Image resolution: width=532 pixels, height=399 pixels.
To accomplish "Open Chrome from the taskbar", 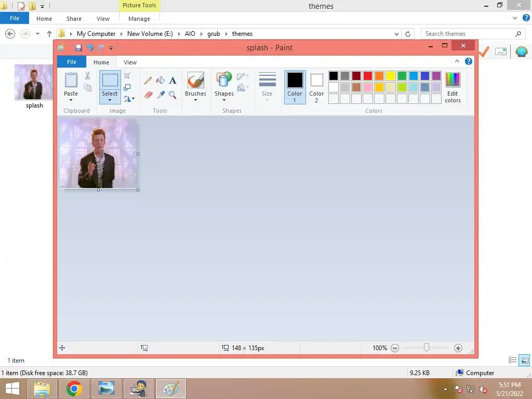I will (74, 389).
